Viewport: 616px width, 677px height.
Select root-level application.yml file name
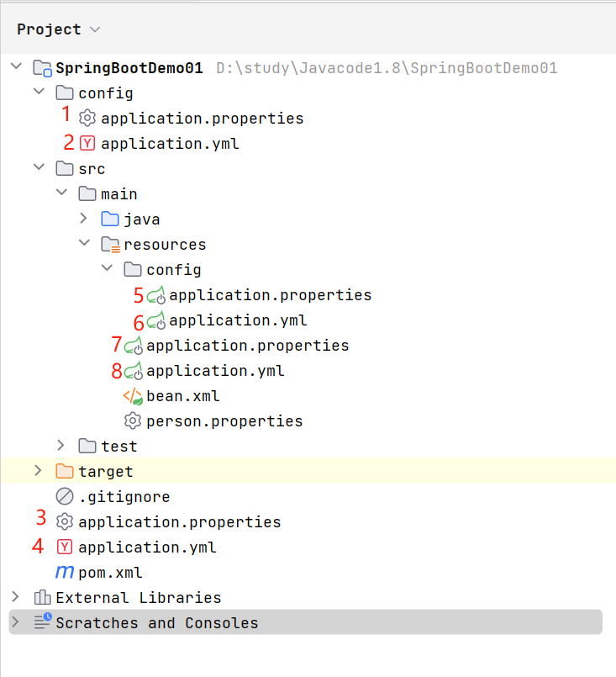pyautogui.click(x=147, y=547)
